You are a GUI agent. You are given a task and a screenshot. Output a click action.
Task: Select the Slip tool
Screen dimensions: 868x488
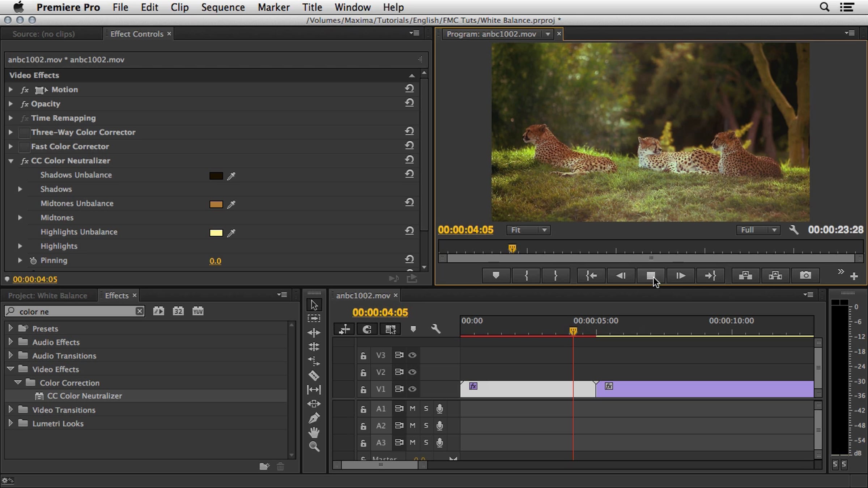tap(314, 390)
